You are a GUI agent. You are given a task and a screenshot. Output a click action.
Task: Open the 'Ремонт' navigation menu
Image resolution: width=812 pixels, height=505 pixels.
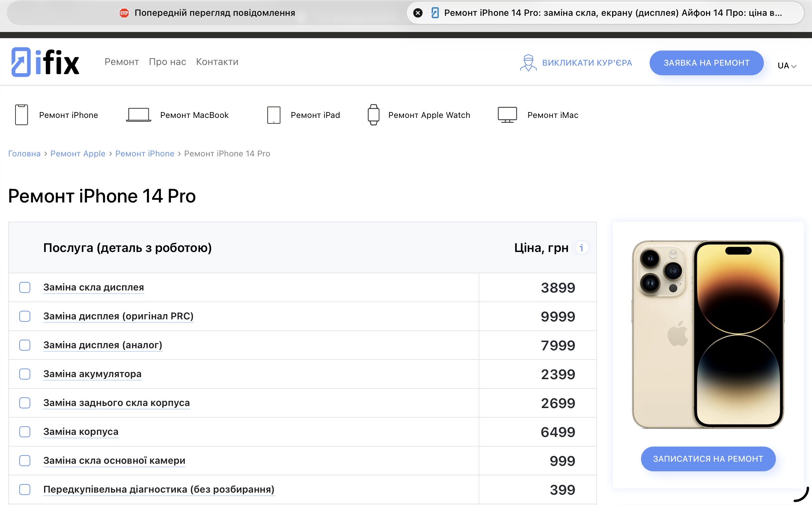[121, 62]
